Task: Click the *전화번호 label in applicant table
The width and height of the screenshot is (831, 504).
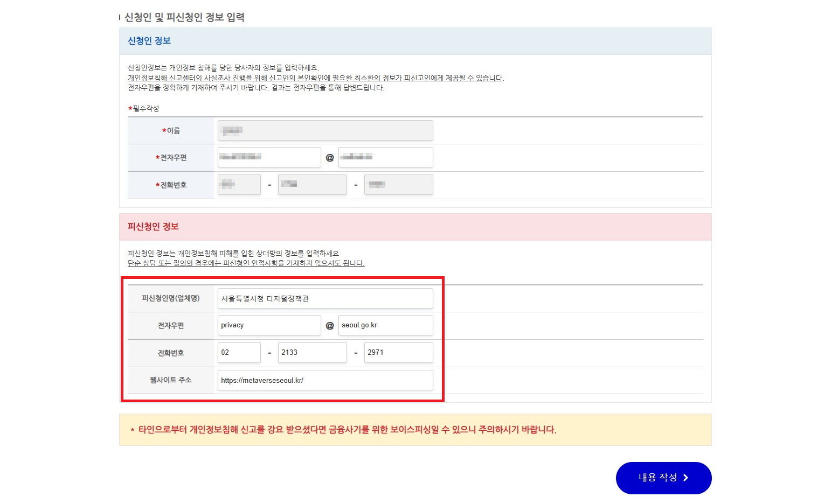Action: tap(171, 185)
